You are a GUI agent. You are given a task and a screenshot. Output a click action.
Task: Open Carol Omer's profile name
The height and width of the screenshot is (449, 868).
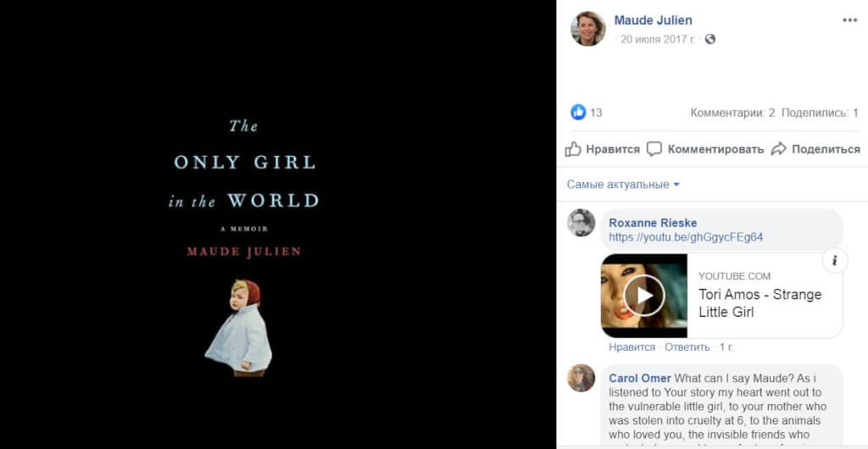(640, 378)
